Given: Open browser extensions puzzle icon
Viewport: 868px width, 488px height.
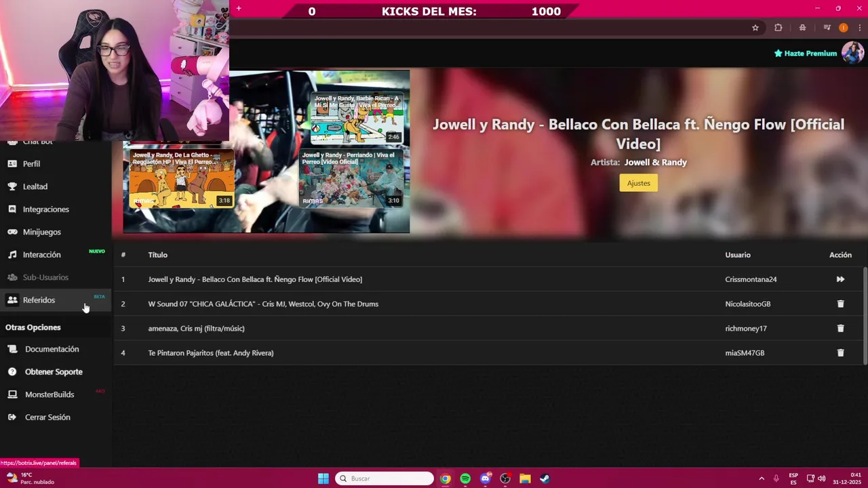Looking at the screenshot, I should click(x=778, y=28).
